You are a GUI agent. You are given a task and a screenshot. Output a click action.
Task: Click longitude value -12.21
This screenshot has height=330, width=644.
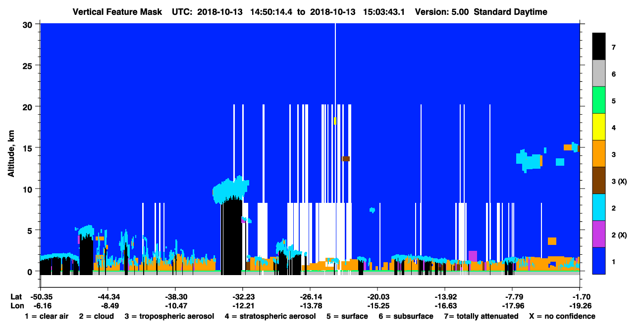point(242,305)
